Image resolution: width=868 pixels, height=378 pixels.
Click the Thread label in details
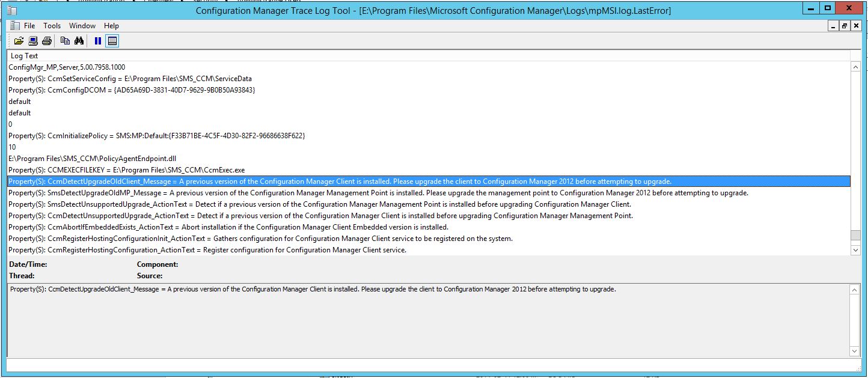(22, 276)
